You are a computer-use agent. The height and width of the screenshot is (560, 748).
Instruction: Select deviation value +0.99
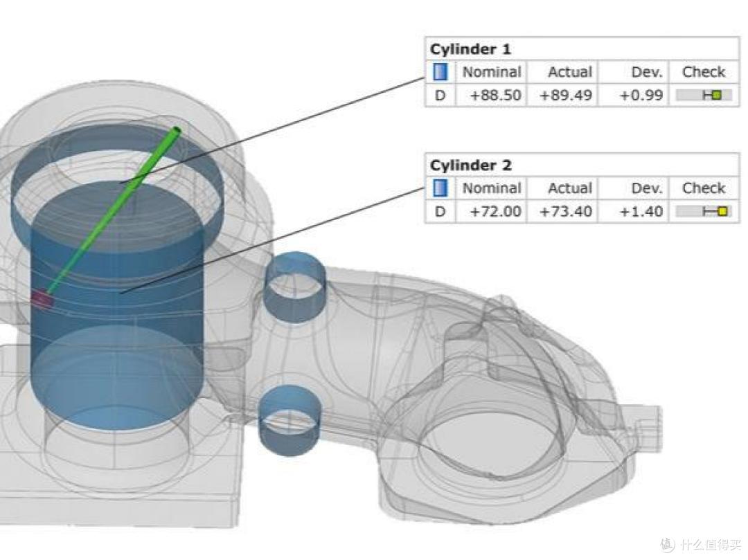pos(641,95)
